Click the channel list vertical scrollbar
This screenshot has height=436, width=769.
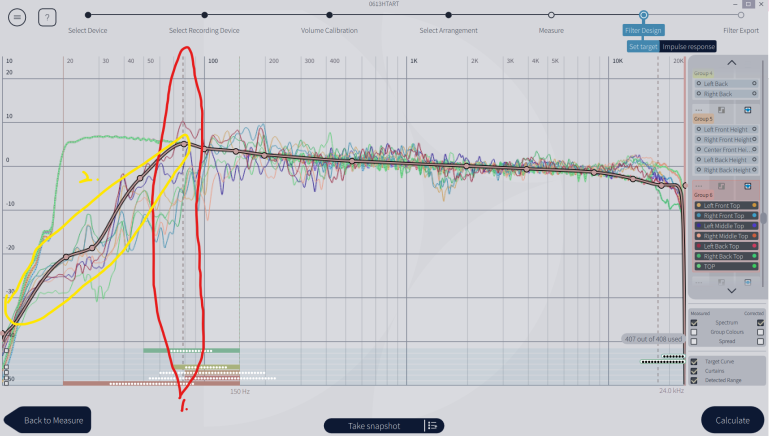(763, 216)
